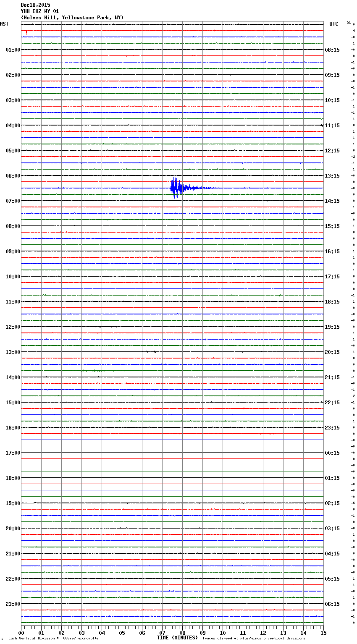Click the 11:15 UTC time label
The height and width of the screenshot is (644, 357).
click(x=332, y=126)
